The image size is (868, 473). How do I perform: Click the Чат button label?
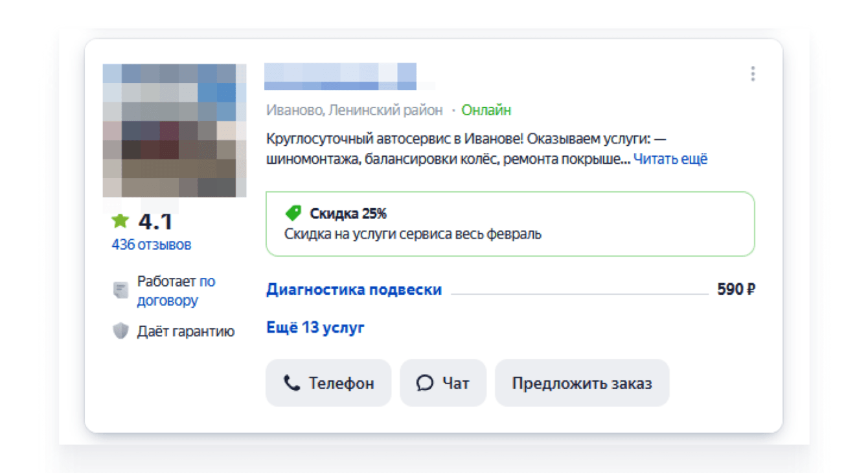(455, 383)
